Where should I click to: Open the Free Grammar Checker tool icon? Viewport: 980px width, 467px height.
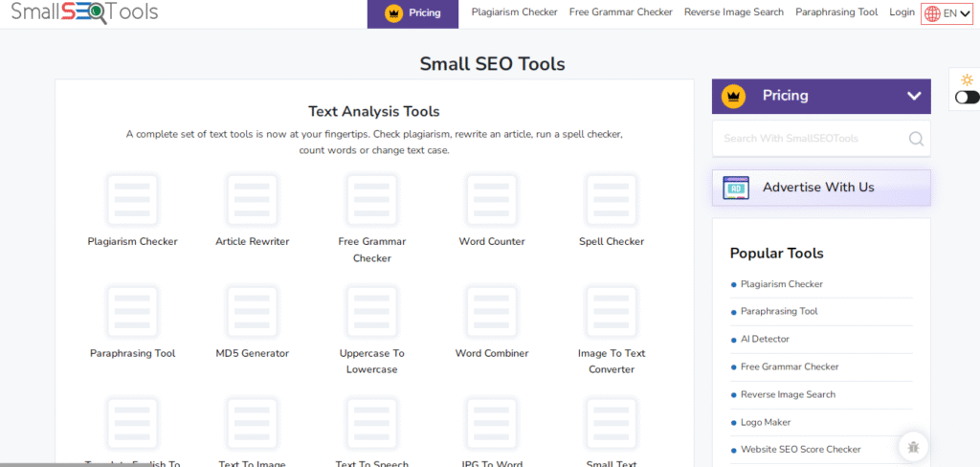click(x=372, y=199)
